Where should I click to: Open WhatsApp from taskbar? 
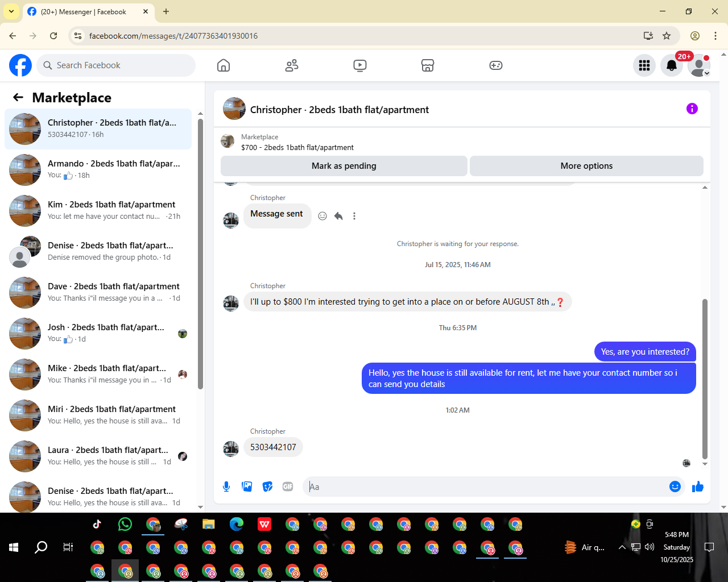coord(125,524)
